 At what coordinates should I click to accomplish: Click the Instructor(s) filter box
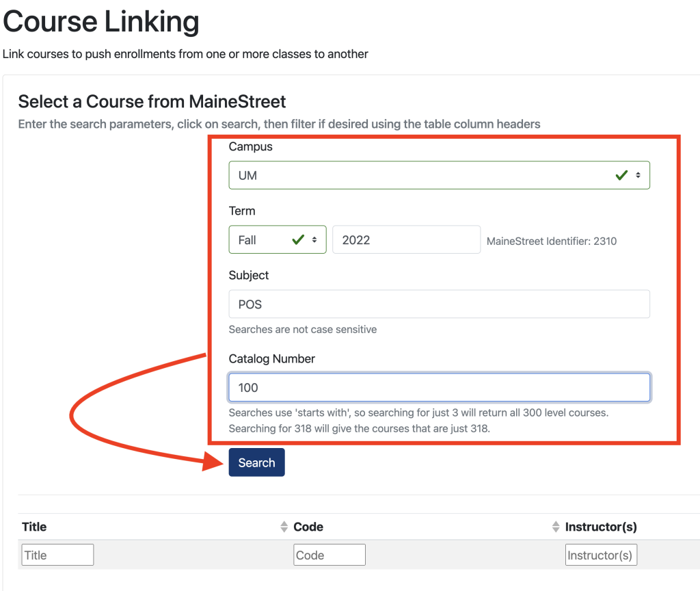tap(600, 554)
